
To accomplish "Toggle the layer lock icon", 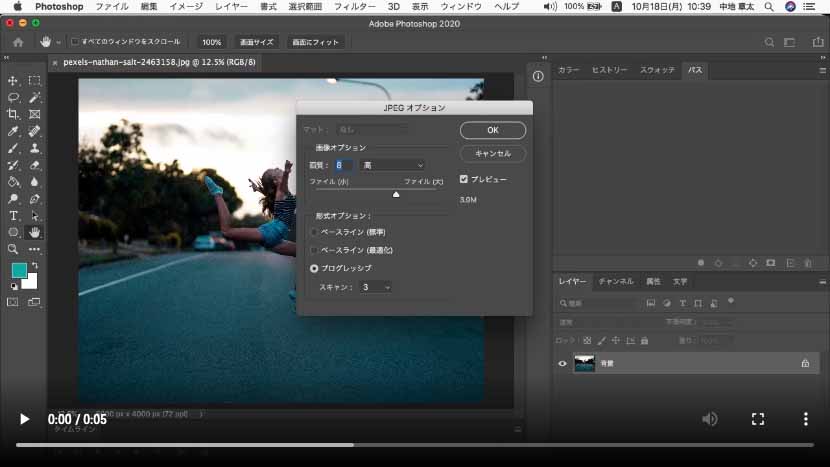I will coord(805,363).
